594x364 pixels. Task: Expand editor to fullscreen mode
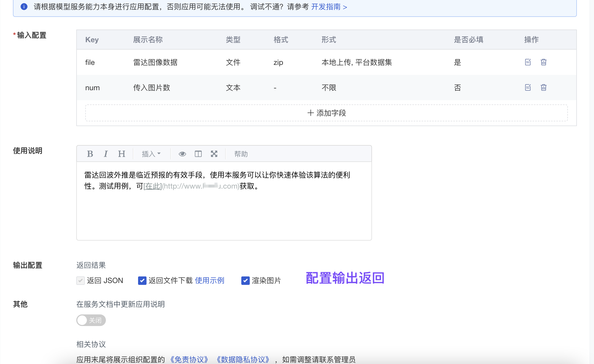214,154
